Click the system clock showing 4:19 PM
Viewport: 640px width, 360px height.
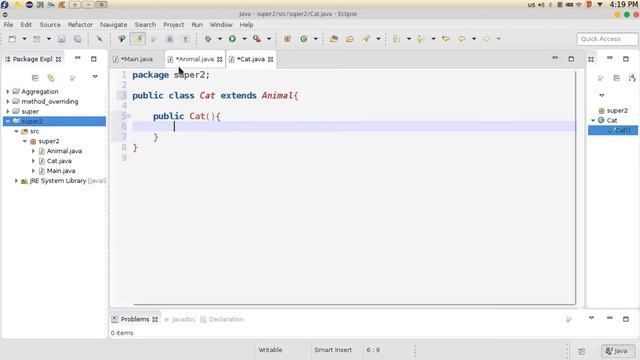click(624, 4)
